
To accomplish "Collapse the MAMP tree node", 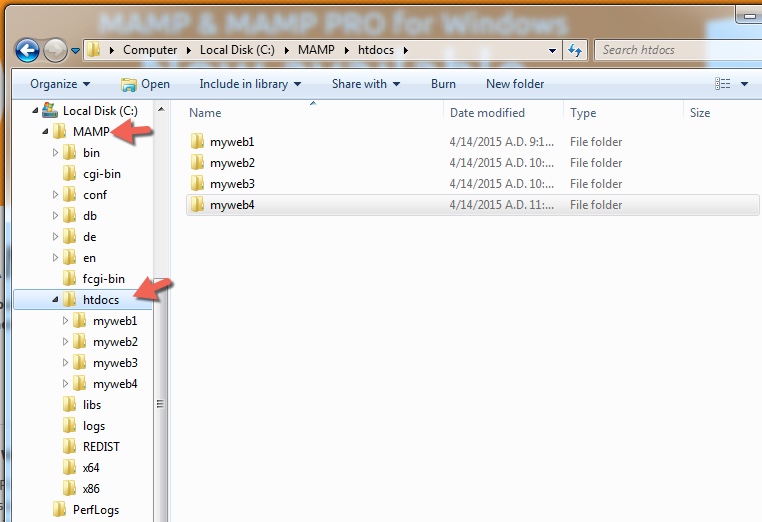I will [45, 131].
